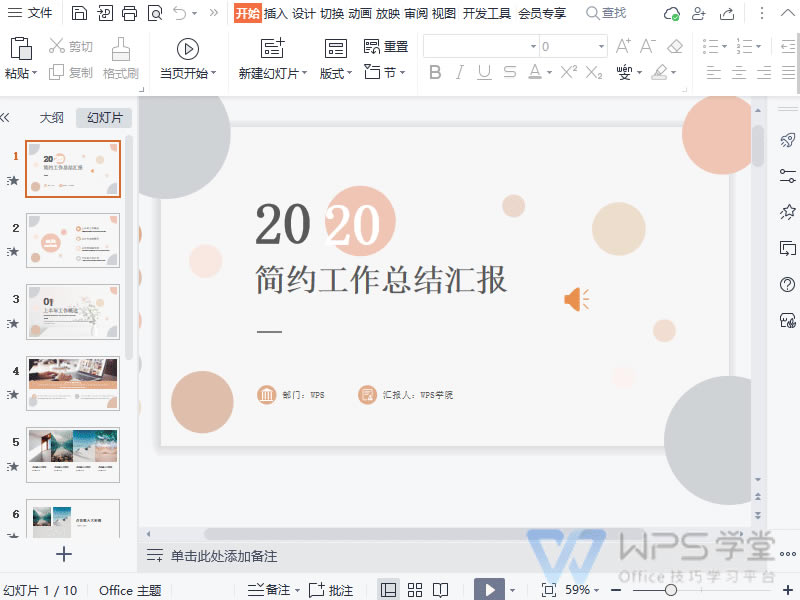
Task: Click the speaker audio icon on the slide
Action: pos(576,298)
